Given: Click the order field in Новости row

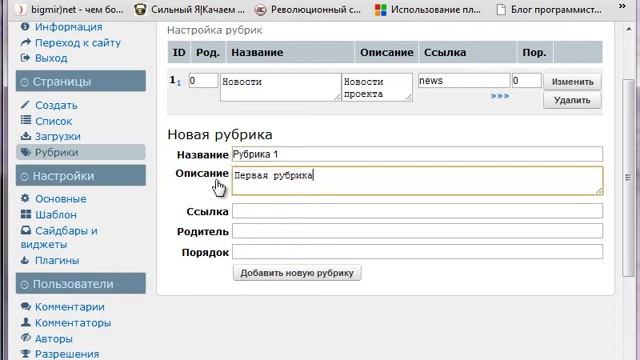Looking at the screenshot, I should click(527, 80).
